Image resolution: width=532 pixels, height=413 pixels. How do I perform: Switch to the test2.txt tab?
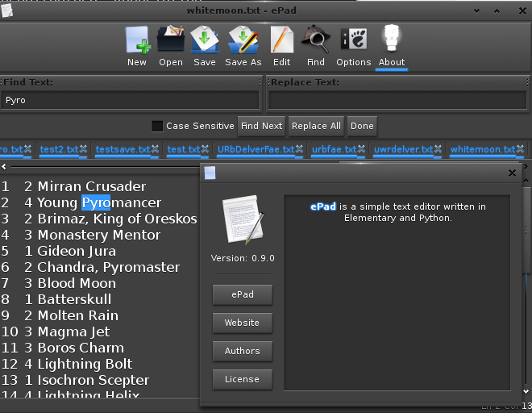(x=59, y=149)
